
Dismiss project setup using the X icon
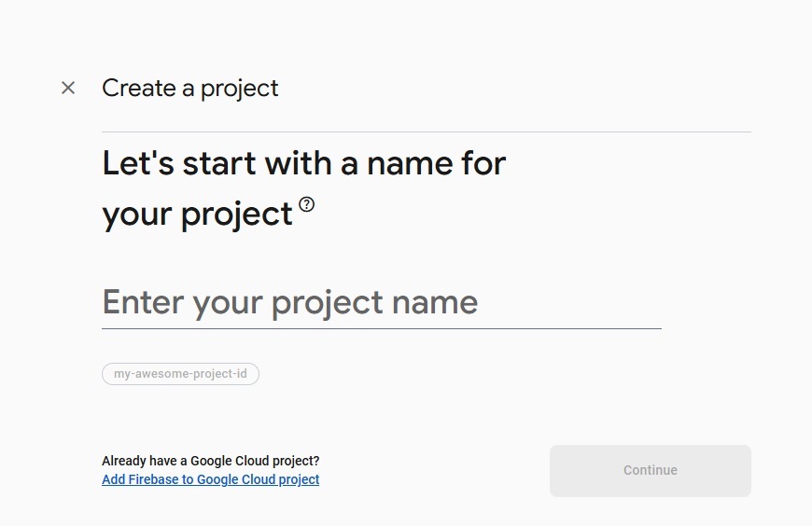tap(68, 88)
